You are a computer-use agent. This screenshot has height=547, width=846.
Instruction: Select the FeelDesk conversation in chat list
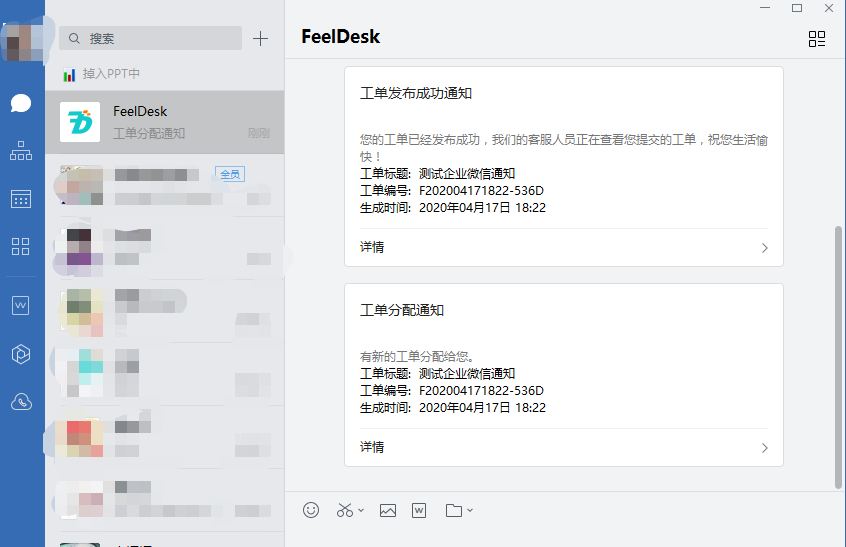click(165, 122)
